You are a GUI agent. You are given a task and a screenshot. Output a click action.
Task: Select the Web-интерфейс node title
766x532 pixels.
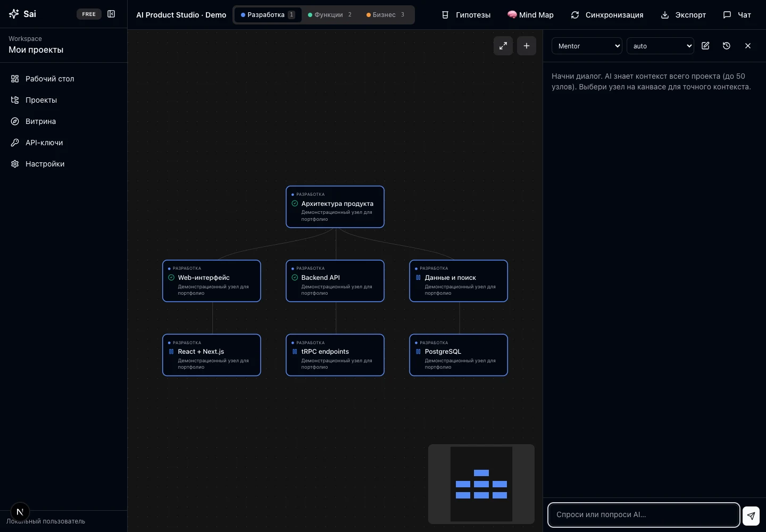point(204,277)
